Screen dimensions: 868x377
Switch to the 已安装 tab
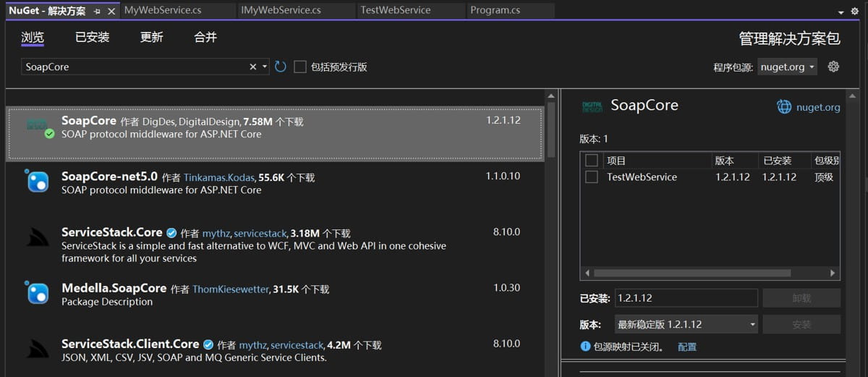(x=93, y=37)
